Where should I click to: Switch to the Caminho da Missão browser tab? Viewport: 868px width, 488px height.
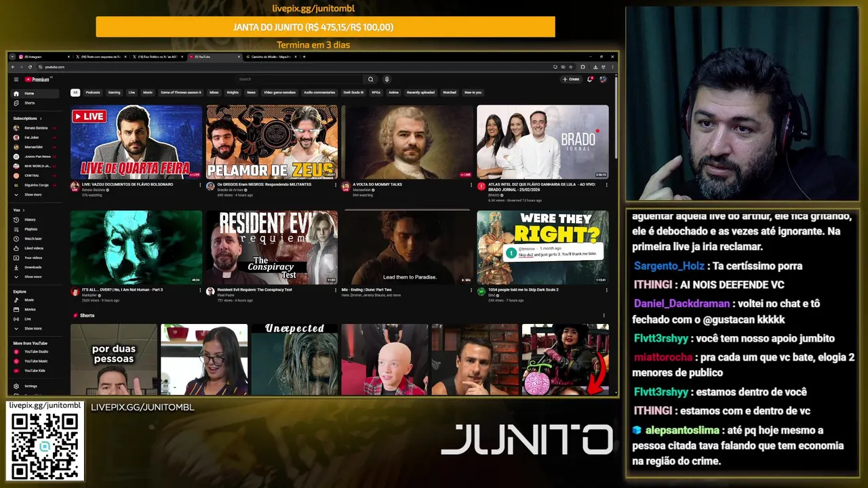tap(270, 57)
